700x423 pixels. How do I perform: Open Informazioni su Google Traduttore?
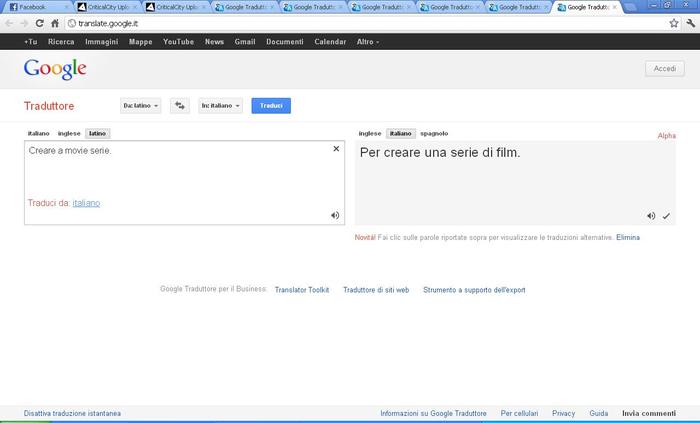pyautogui.click(x=433, y=413)
